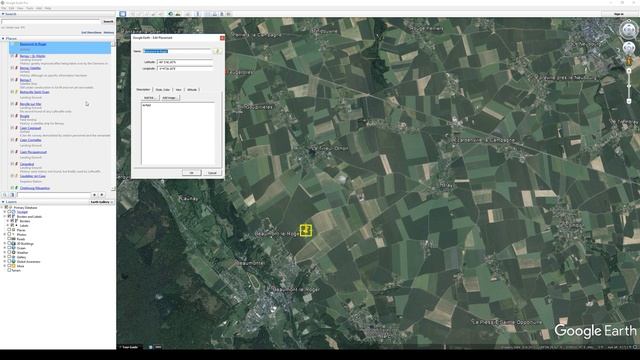Open the Get Directions link
This screenshot has height=360, width=640.
pyautogui.click(x=91, y=32)
